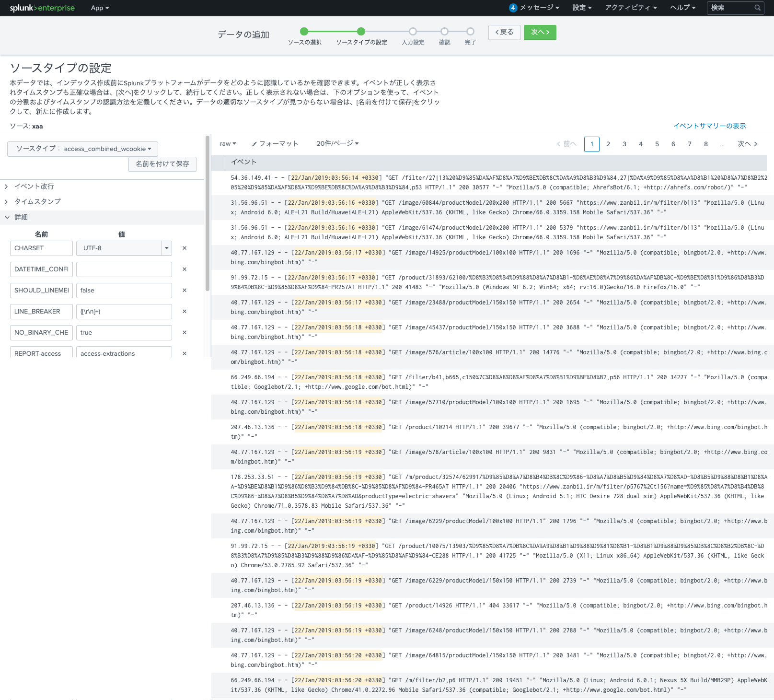The width and height of the screenshot is (774, 700).
Task: Remove the LINE_BREAKER setting row
Action: pyautogui.click(x=185, y=312)
